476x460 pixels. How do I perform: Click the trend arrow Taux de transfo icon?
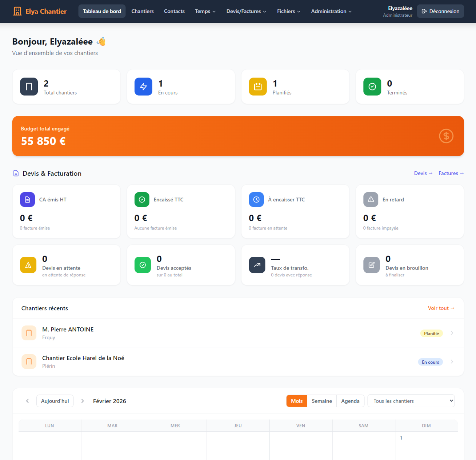(x=257, y=265)
